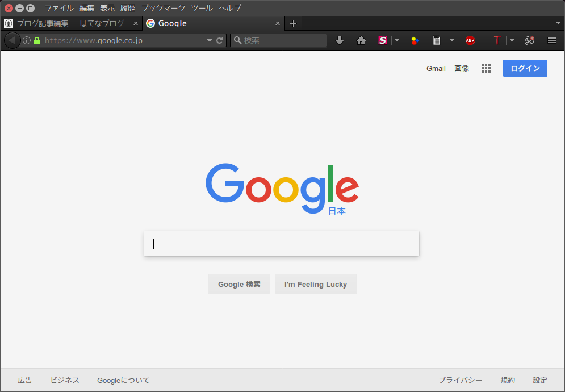Click the colorful dots extension icon
The width and height of the screenshot is (565, 392).
(x=415, y=40)
